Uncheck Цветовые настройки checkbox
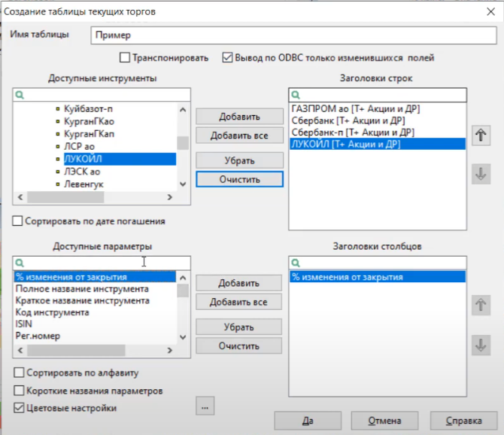504x435 pixels. point(20,408)
